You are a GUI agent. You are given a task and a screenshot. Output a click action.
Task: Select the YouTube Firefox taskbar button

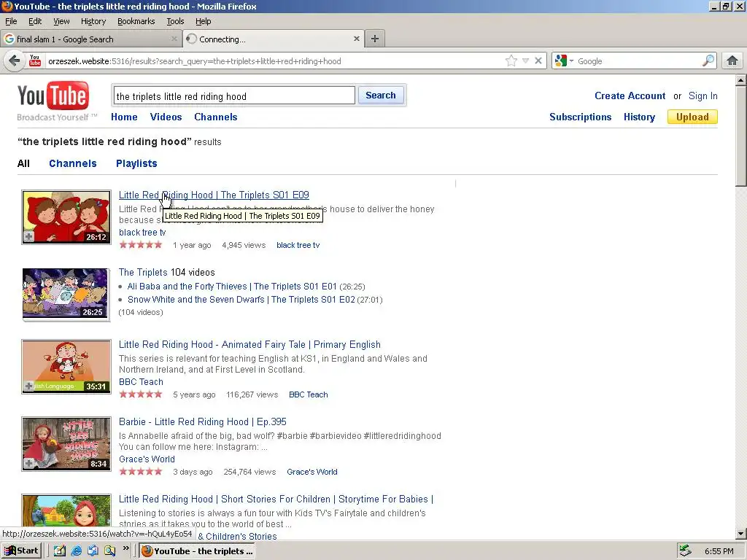point(197,551)
